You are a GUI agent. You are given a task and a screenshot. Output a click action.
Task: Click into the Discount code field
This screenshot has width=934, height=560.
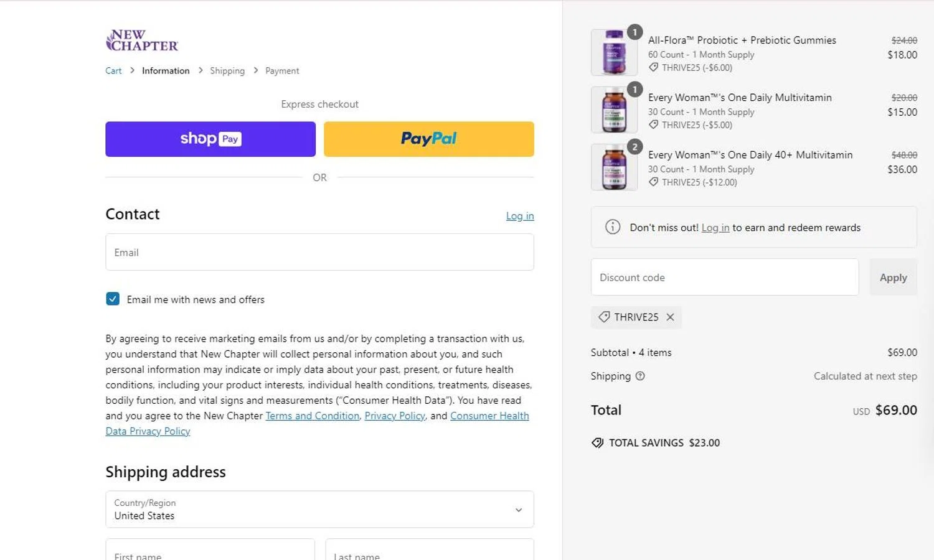(725, 278)
